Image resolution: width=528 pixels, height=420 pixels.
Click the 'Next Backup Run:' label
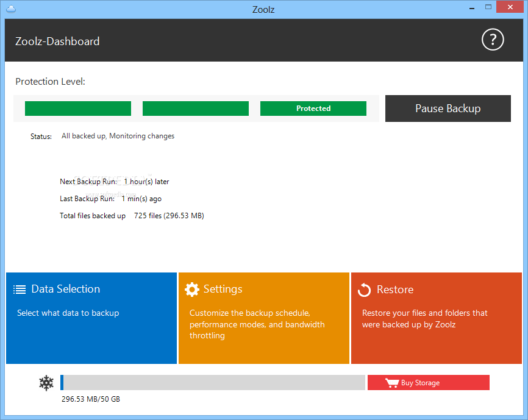(x=88, y=182)
